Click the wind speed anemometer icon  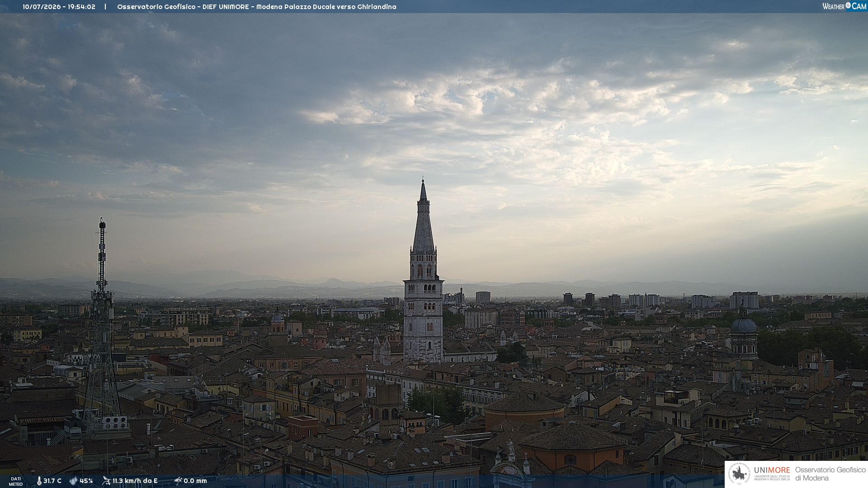(x=106, y=481)
